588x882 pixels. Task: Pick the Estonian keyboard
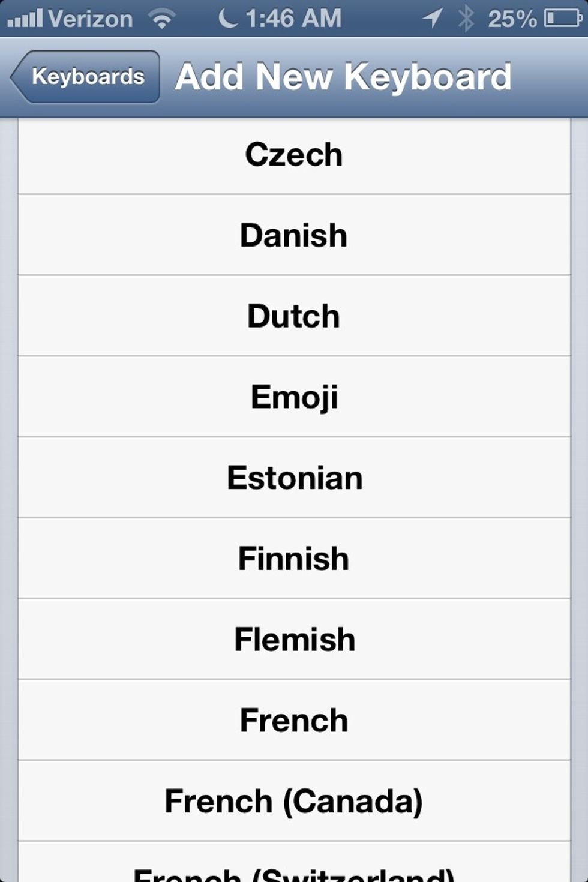tap(294, 478)
